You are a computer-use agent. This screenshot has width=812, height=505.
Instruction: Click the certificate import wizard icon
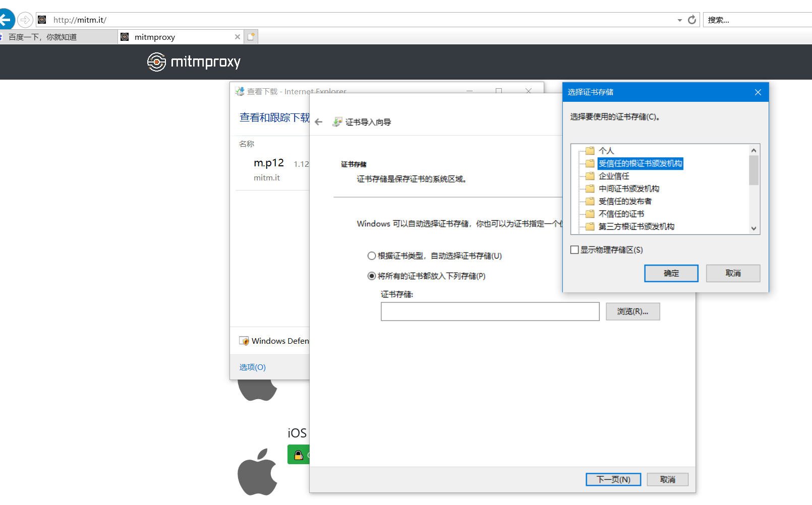click(x=337, y=122)
